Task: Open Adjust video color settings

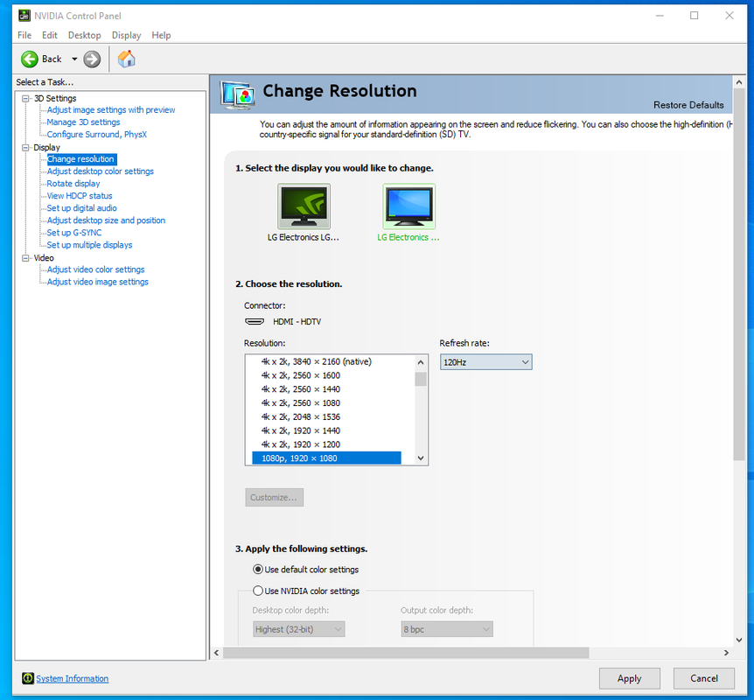Action: tap(95, 269)
